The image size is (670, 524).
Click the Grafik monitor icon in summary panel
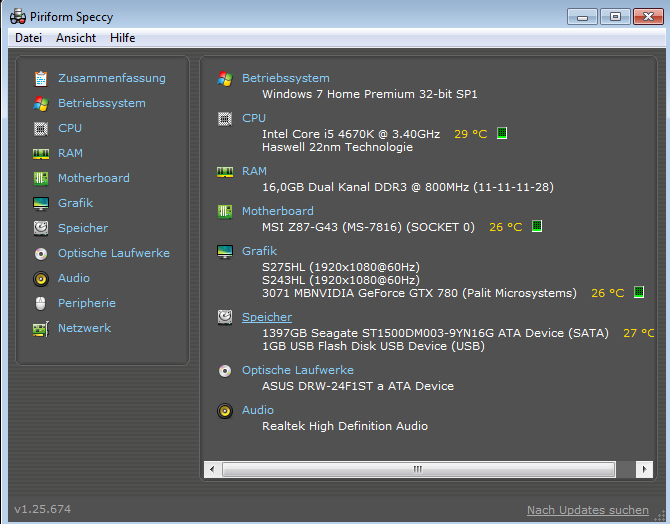(x=225, y=252)
